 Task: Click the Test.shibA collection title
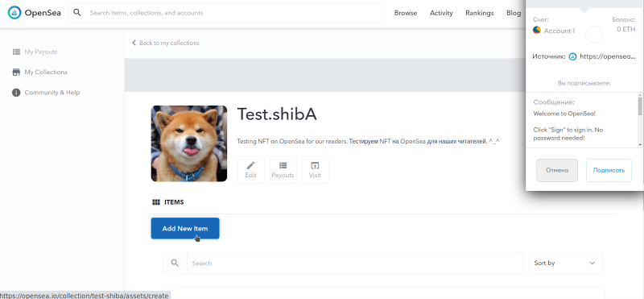[x=277, y=114]
